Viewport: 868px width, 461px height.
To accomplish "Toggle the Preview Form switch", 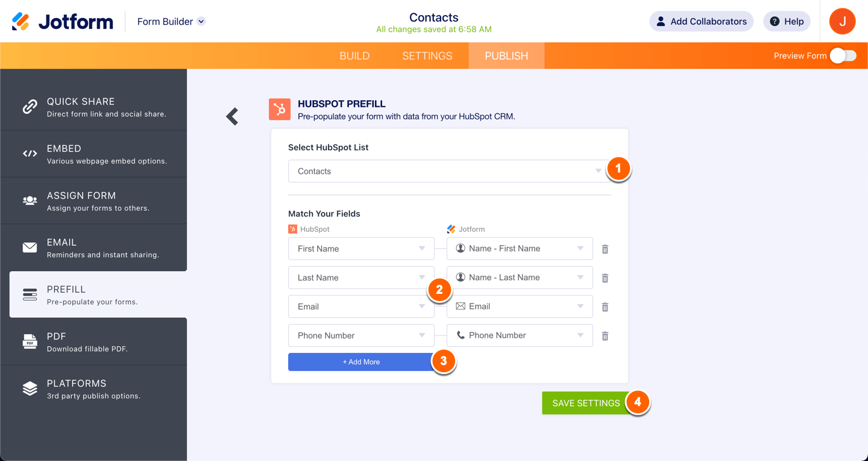I will (843, 56).
